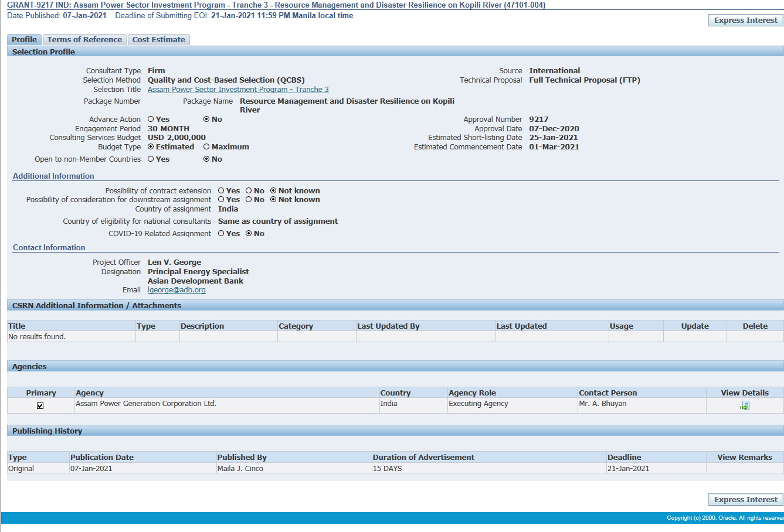Click the Engagement Period 30 MONTH value
The width and height of the screenshot is (784, 532).
[168, 128]
